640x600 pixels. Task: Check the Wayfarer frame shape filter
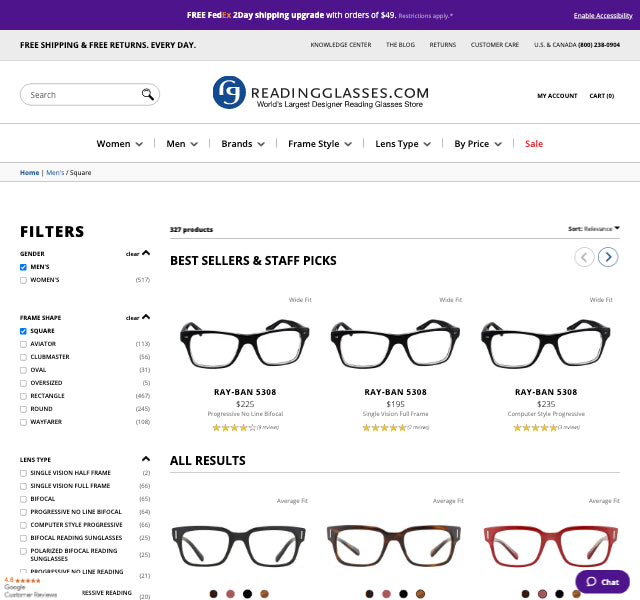coord(23,422)
